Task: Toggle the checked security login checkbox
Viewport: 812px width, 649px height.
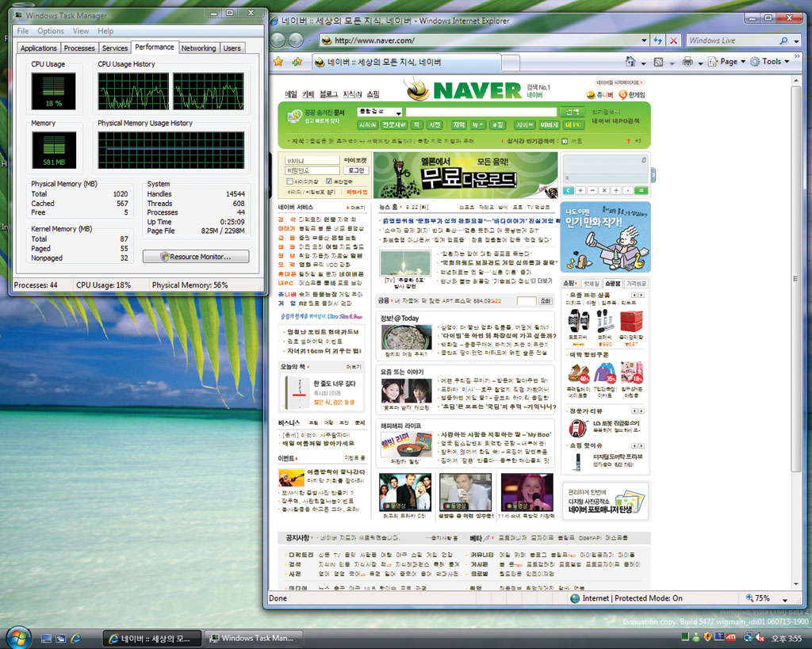Action: [329, 181]
